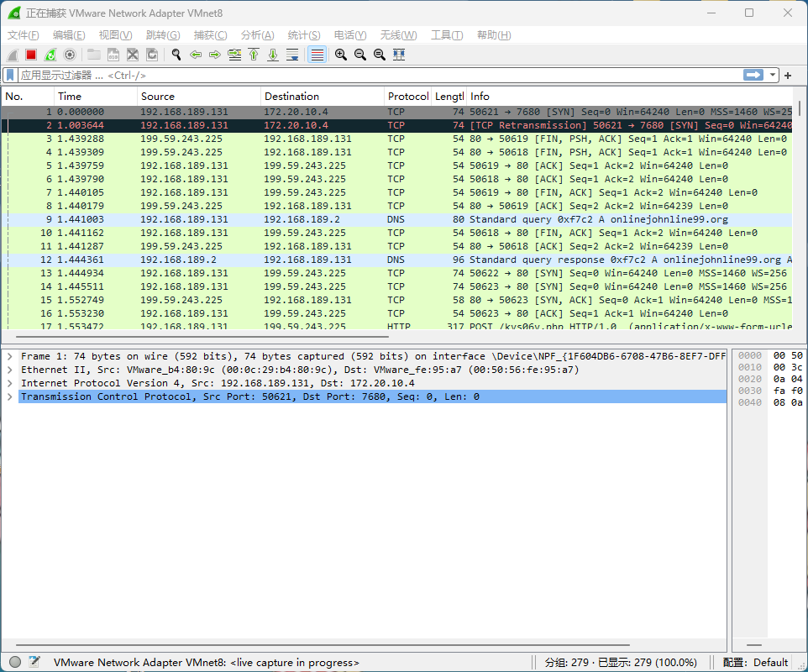
Task: Open the 分析(A) menu
Action: [257, 35]
